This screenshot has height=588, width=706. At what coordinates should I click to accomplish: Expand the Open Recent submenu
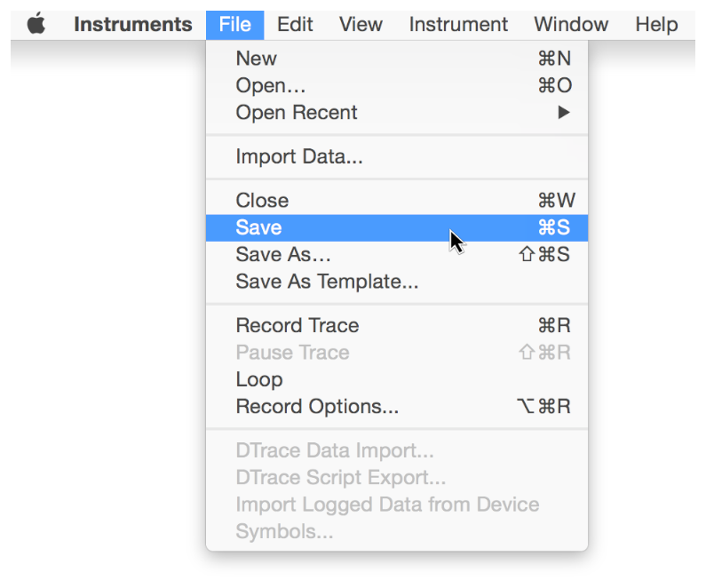296,113
